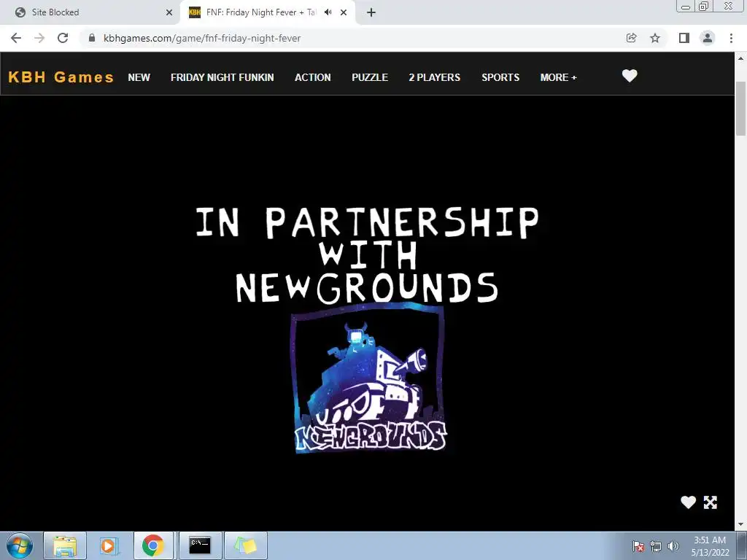Open the Windows Start menu
The height and width of the screenshot is (560, 747).
point(20,545)
